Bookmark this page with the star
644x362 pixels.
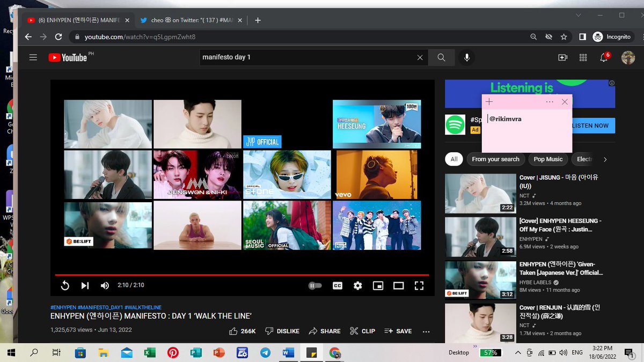tap(563, 37)
